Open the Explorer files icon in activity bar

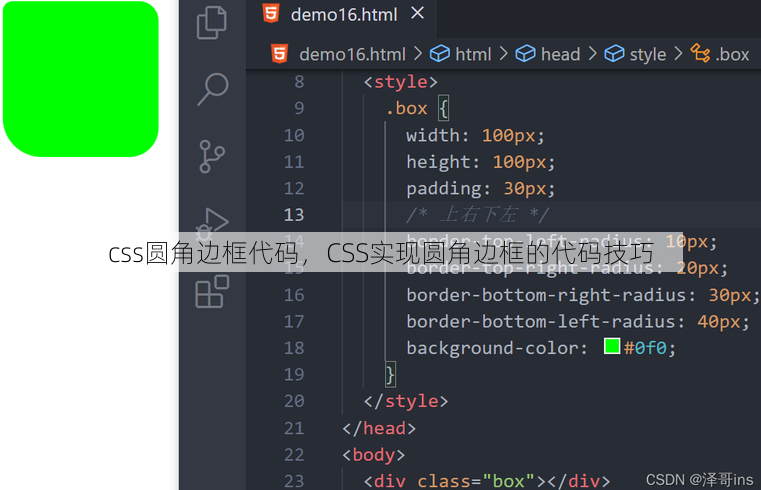[212, 22]
